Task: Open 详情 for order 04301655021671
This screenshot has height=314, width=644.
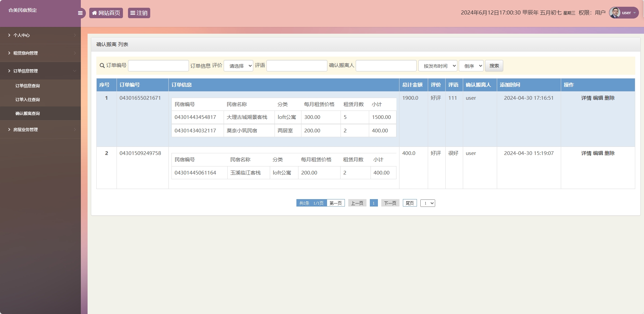Action: point(586,98)
